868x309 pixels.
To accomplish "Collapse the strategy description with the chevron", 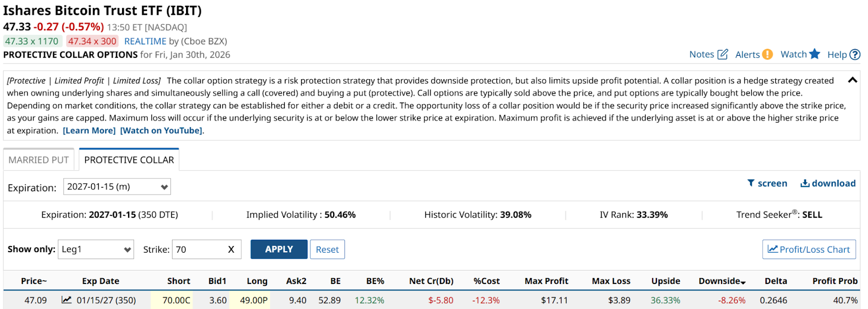I will pos(852,80).
